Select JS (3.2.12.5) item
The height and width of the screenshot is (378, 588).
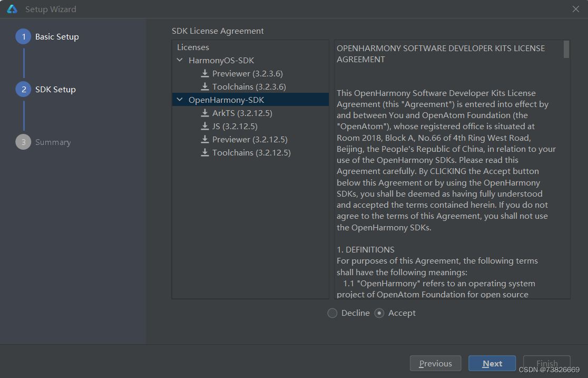pyautogui.click(x=235, y=126)
